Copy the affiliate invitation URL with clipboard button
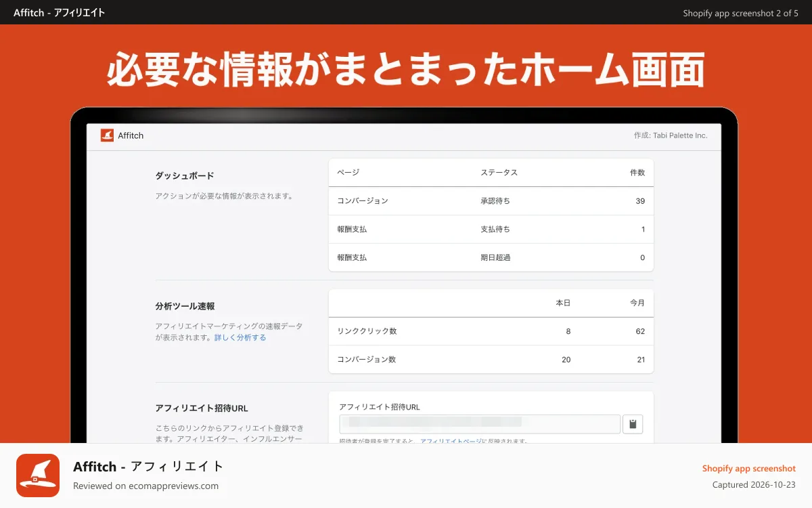Viewport: 812px width, 508px height. click(x=633, y=424)
